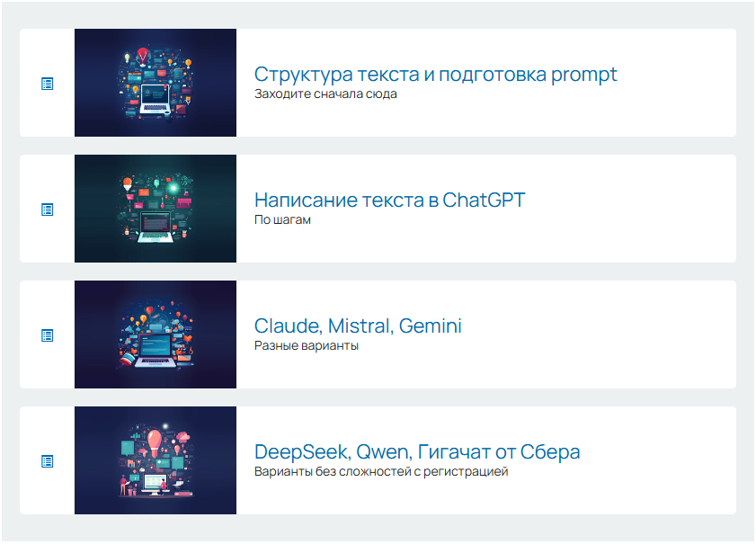Image resolution: width=756 pixels, height=544 pixels.
Task: Click the list icon beside 'DeepSeek, Qwen, Гигачат от Сбера'
Action: (48, 461)
